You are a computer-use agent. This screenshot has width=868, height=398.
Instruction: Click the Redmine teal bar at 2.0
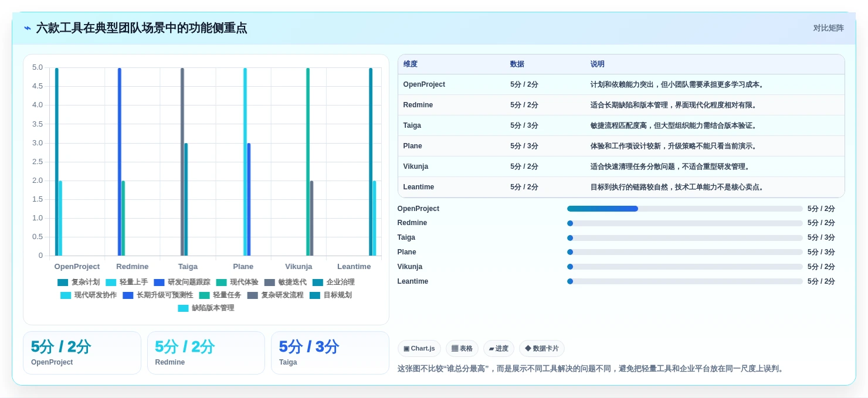click(123, 218)
